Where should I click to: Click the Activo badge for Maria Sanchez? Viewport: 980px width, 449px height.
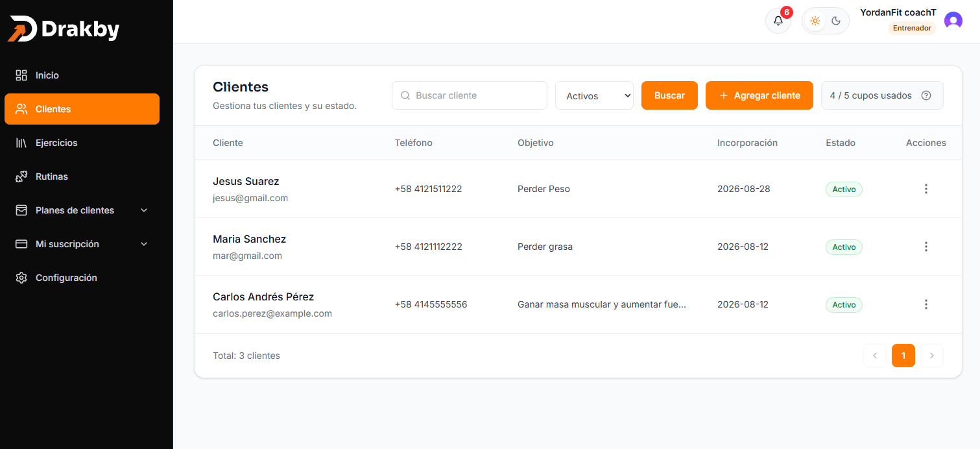(x=844, y=247)
